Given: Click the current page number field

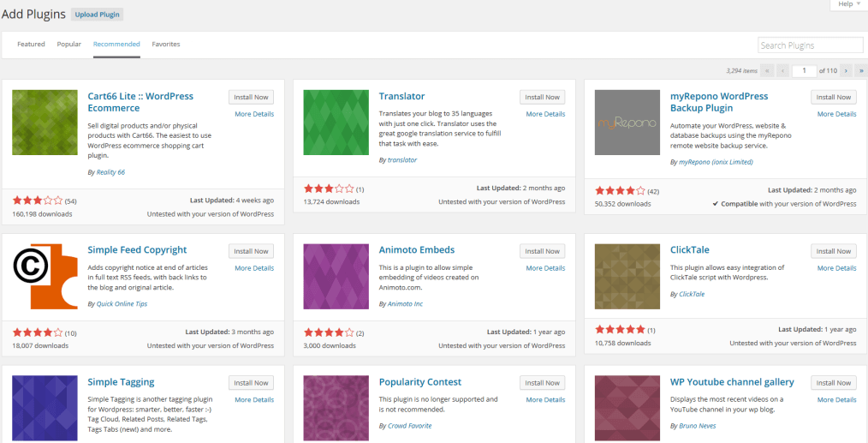Looking at the screenshot, I should pyautogui.click(x=805, y=70).
